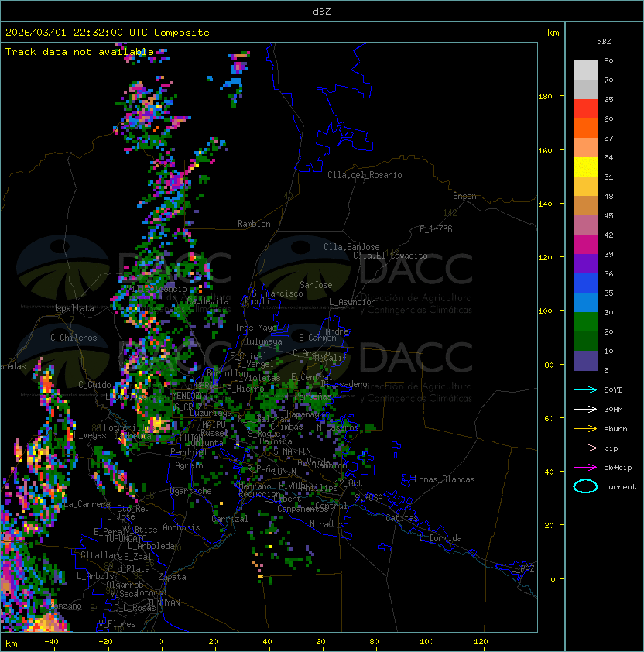Click the 'Mirador' map label
This screenshot has height=652, width=644.
(326, 524)
